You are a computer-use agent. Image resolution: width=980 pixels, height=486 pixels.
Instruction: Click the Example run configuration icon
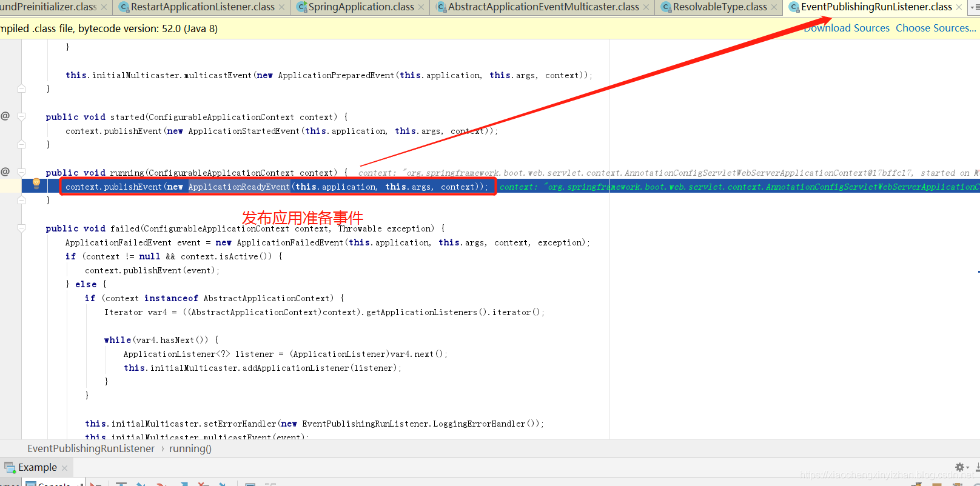tap(10, 467)
